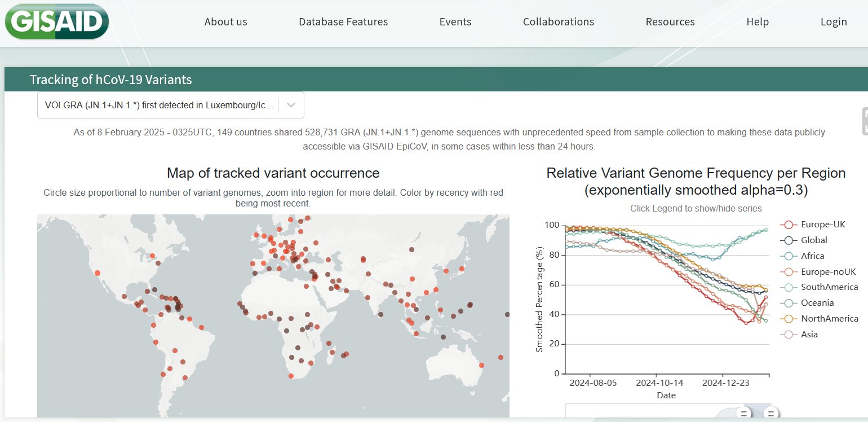Screen dimensions: 868x422
Task: Toggle the Africa legend series
Action: tap(812, 256)
